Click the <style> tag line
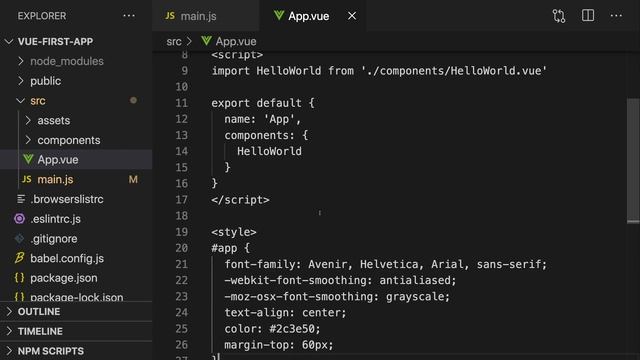Viewport: 640px width, 360px height. point(234,232)
